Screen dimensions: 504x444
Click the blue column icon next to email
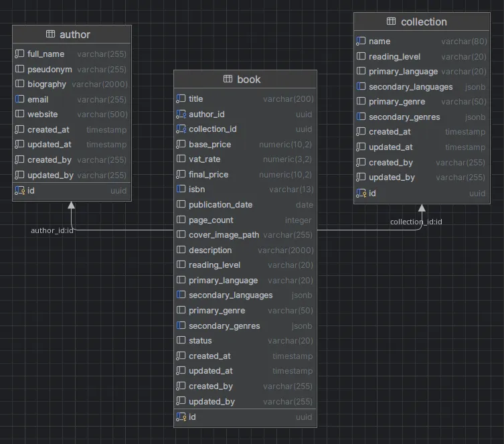(19, 99)
